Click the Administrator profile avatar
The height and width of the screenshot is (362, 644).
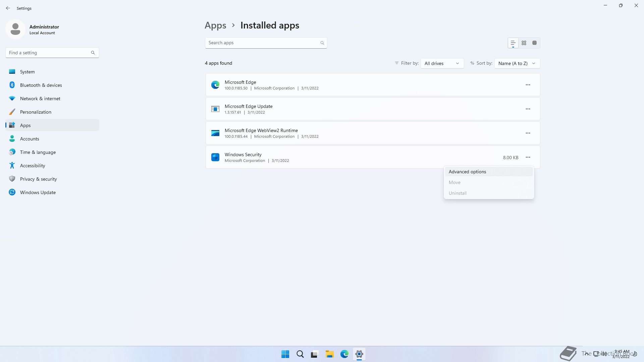15,29
